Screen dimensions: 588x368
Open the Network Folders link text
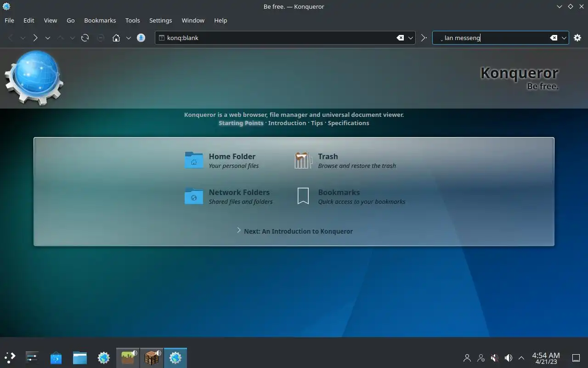239,192
